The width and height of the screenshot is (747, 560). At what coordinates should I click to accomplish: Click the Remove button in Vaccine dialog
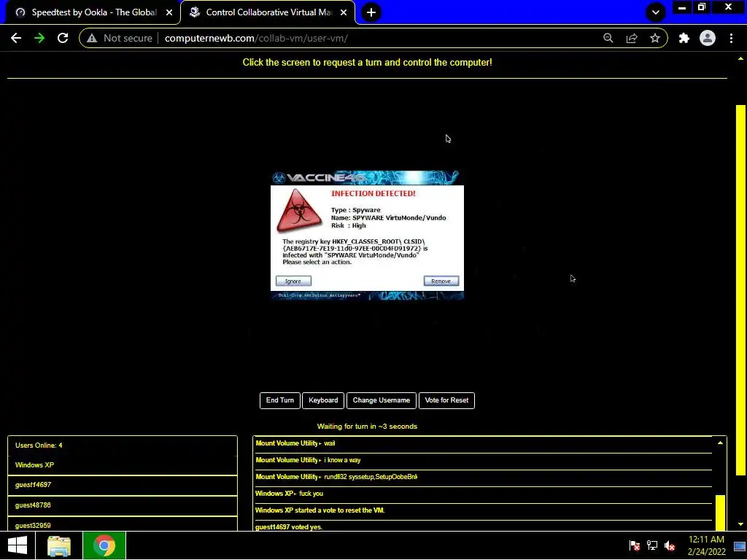pos(441,281)
